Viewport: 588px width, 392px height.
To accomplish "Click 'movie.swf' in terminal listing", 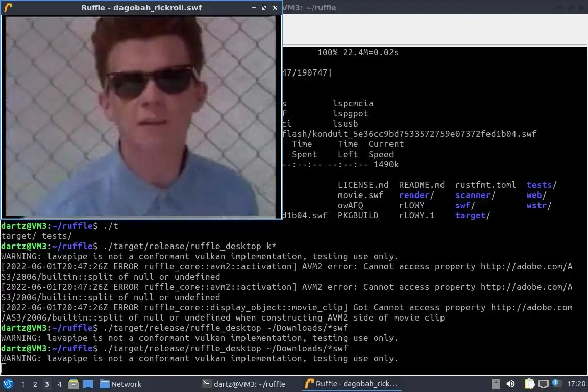I will click(360, 195).
